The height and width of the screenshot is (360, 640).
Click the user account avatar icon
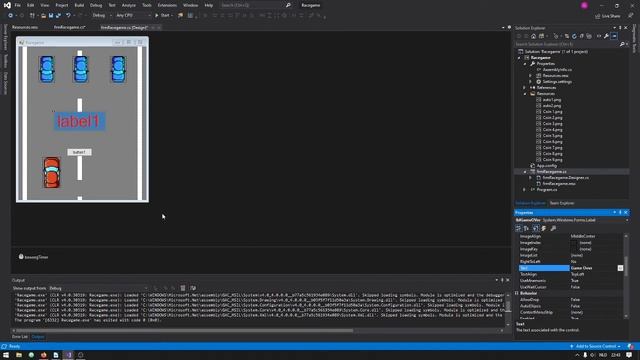point(584,5)
